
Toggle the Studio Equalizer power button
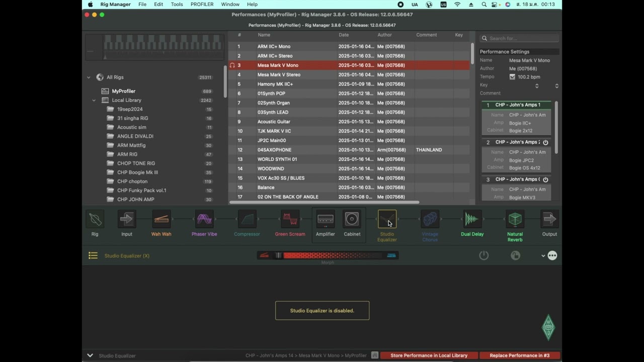pos(484,255)
